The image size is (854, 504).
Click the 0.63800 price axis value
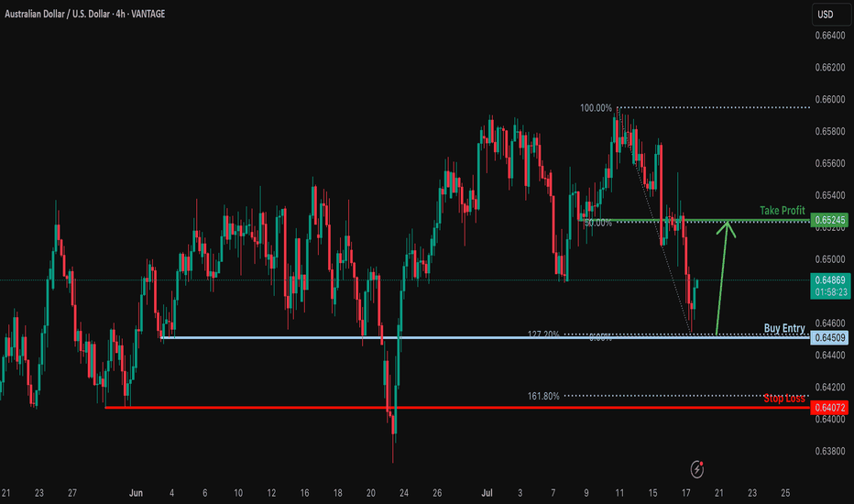click(x=830, y=451)
